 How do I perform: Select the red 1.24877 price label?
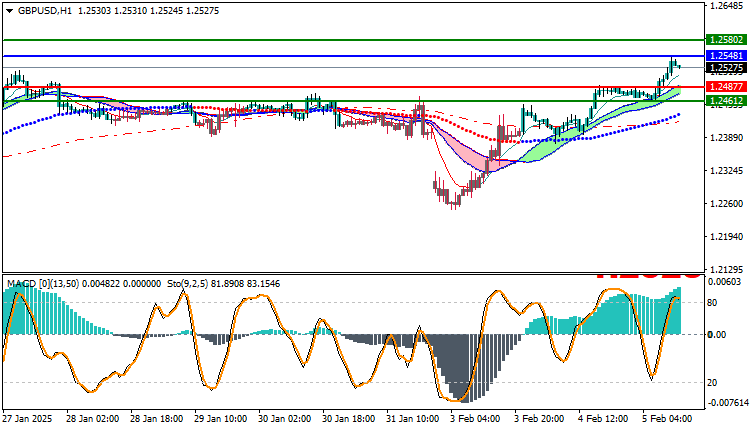(726, 87)
